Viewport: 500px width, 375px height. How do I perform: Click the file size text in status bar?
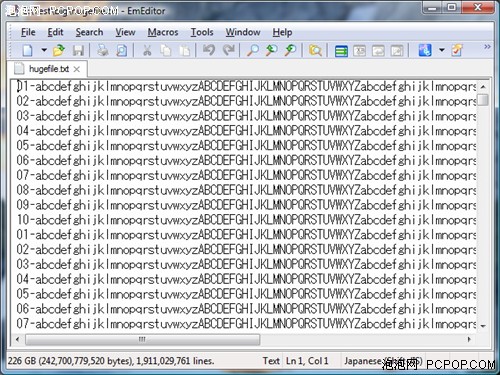point(111,361)
